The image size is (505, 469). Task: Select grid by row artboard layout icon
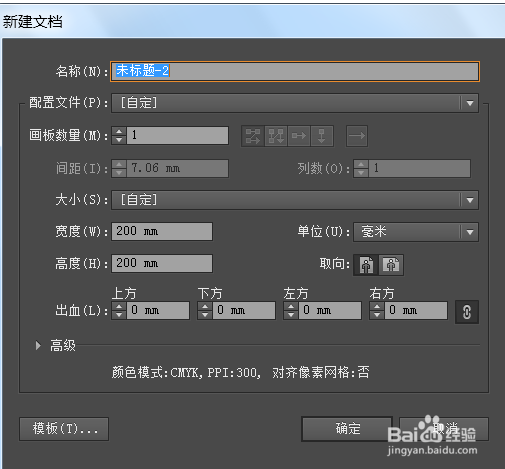tap(253, 136)
